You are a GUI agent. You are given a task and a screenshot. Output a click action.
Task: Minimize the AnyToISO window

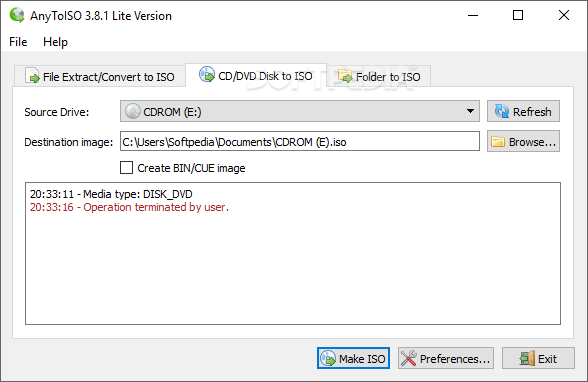tap(473, 15)
